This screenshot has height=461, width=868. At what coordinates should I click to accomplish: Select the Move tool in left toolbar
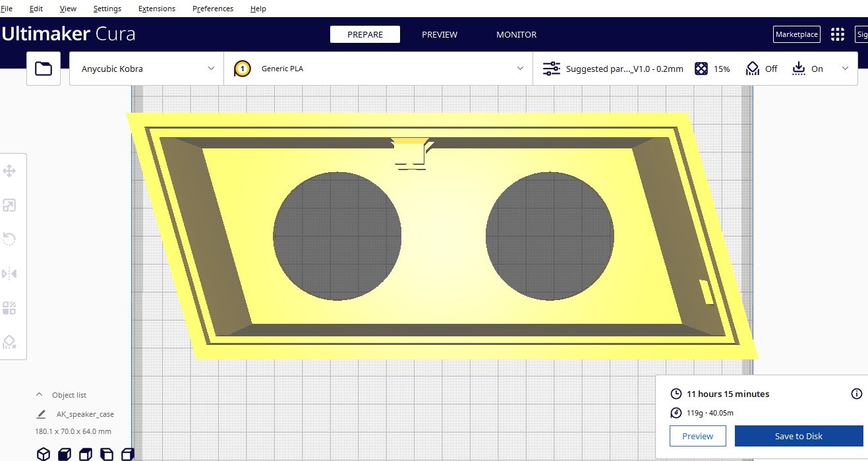pos(9,171)
